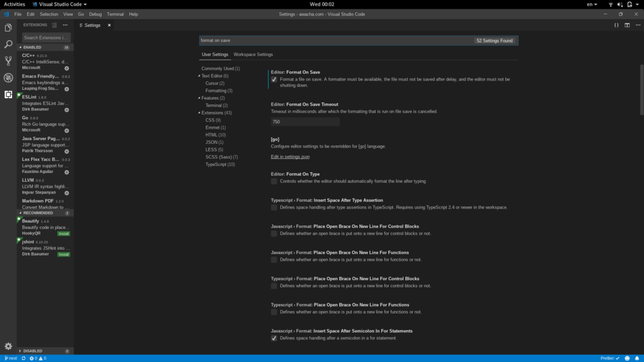Open the Selection menu
The width and height of the screenshot is (644, 362).
49,14
